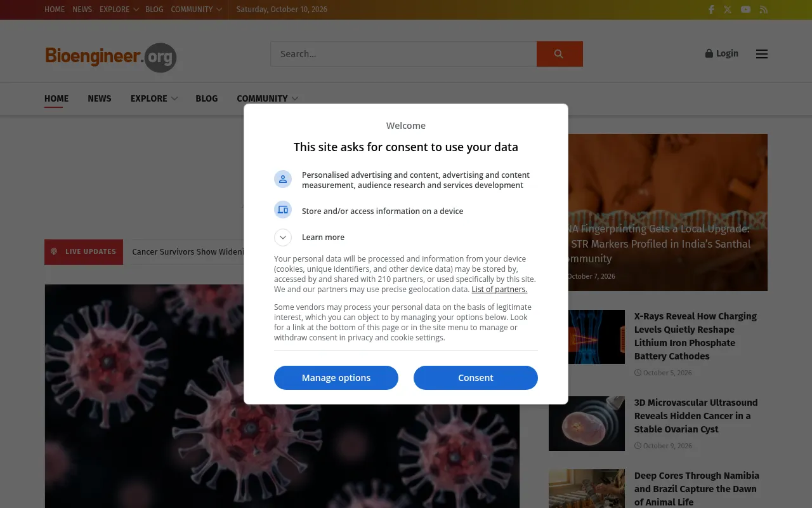The height and width of the screenshot is (508, 812).
Task: Click the Cancer Survivors ticker headline
Action: pyautogui.click(x=188, y=252)
